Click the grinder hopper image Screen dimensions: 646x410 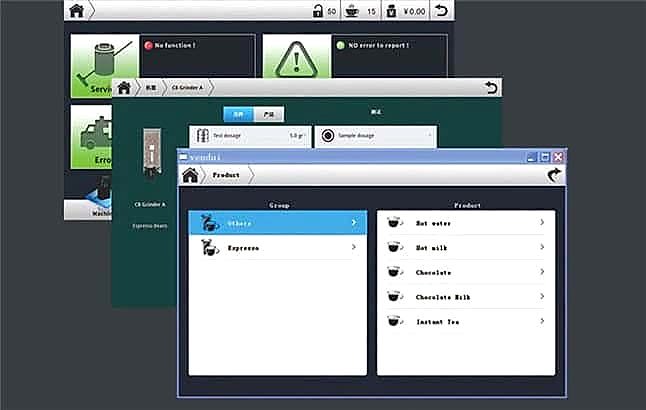coord(152,153)
